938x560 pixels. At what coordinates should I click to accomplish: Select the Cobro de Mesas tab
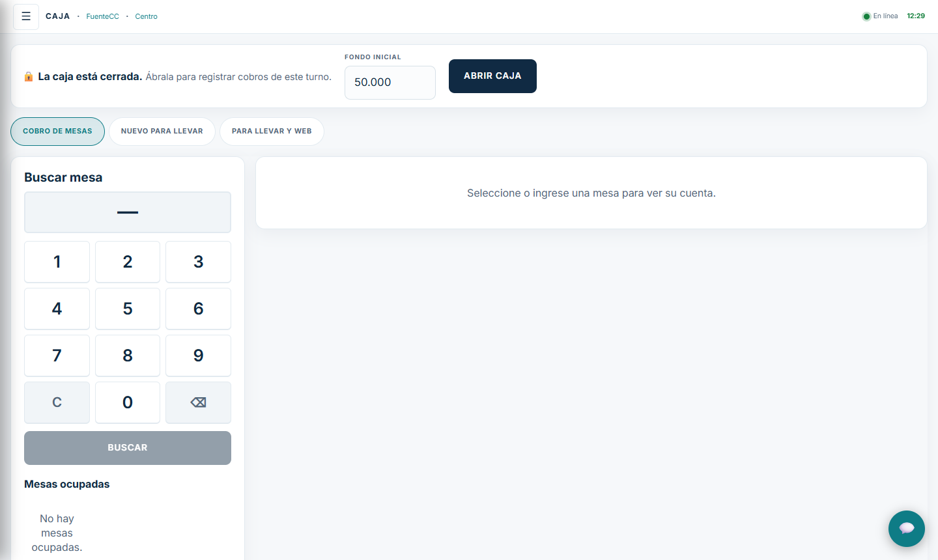point(57,132)
